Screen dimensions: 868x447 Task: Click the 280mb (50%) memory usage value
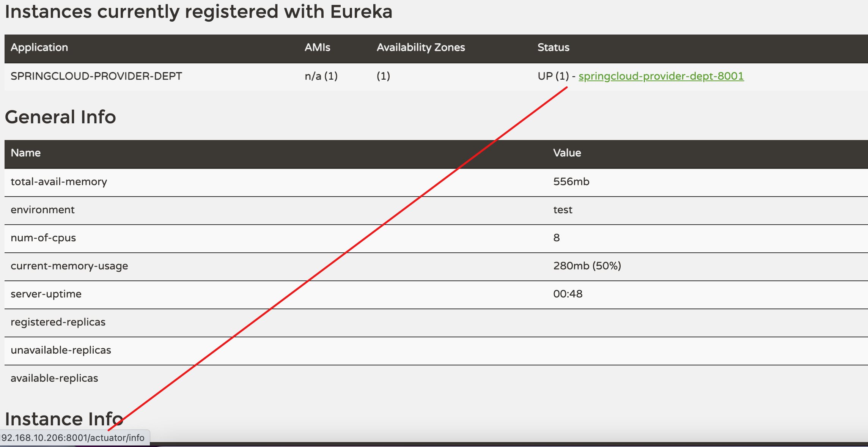pos(587,266)
